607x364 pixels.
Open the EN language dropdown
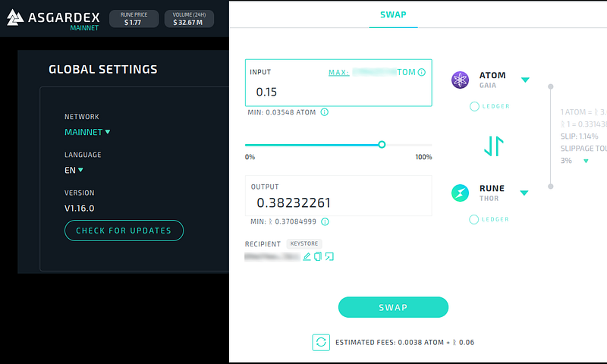coord(74,170)
